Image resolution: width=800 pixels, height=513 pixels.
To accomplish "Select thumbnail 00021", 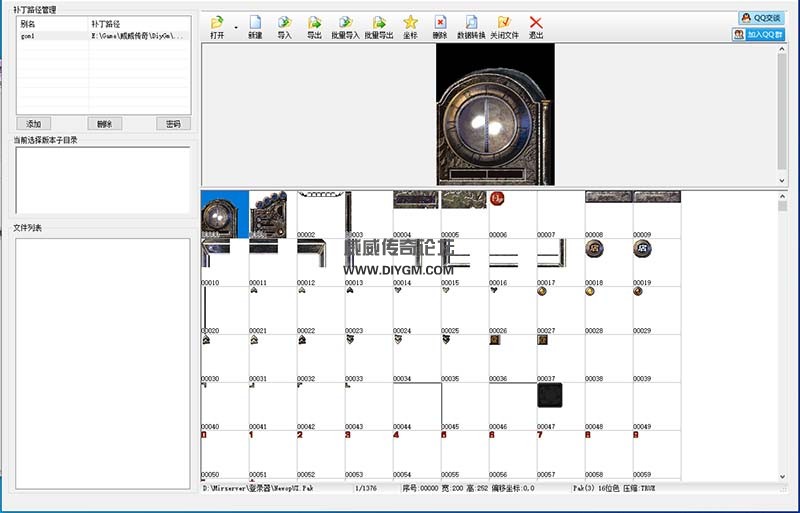I will tap(272, 310).
